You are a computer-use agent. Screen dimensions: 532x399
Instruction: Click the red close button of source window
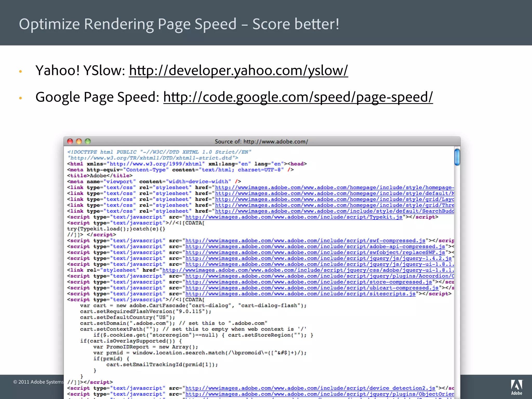pos(70,141)
